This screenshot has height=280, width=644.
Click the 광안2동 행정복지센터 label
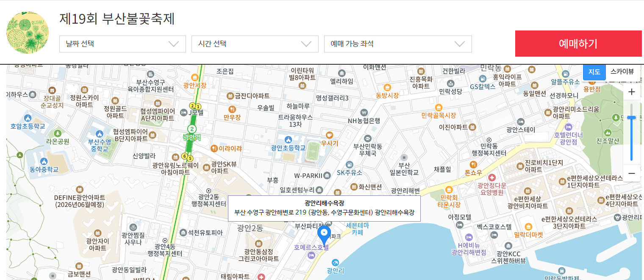point(208,200)
